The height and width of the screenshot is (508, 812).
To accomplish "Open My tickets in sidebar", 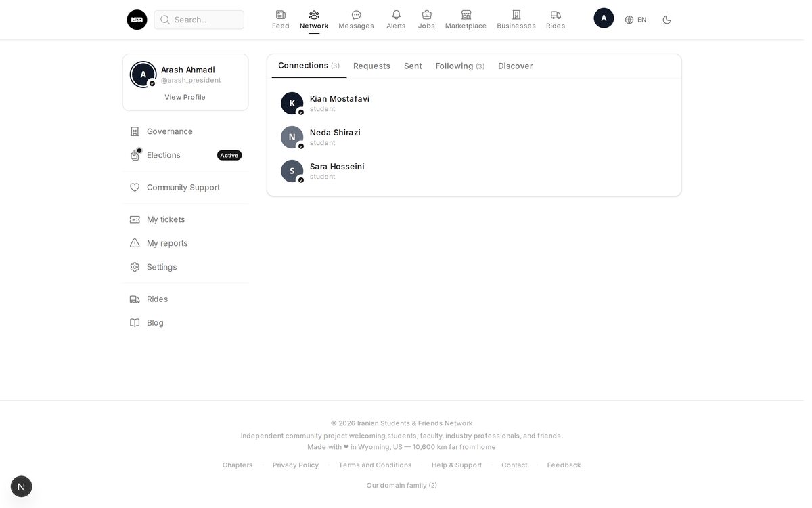I will pos(185,219).
